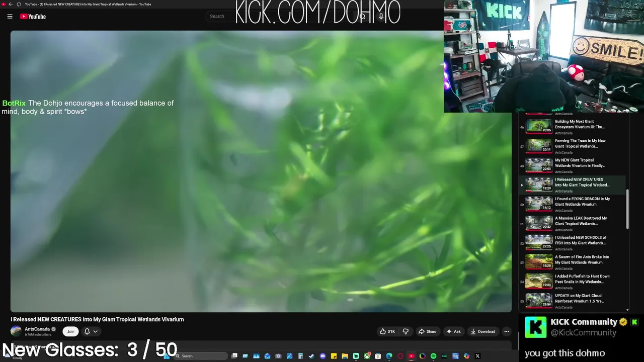Open Copilot from the taskbar

pyautogui.click(x=466, y=356)
